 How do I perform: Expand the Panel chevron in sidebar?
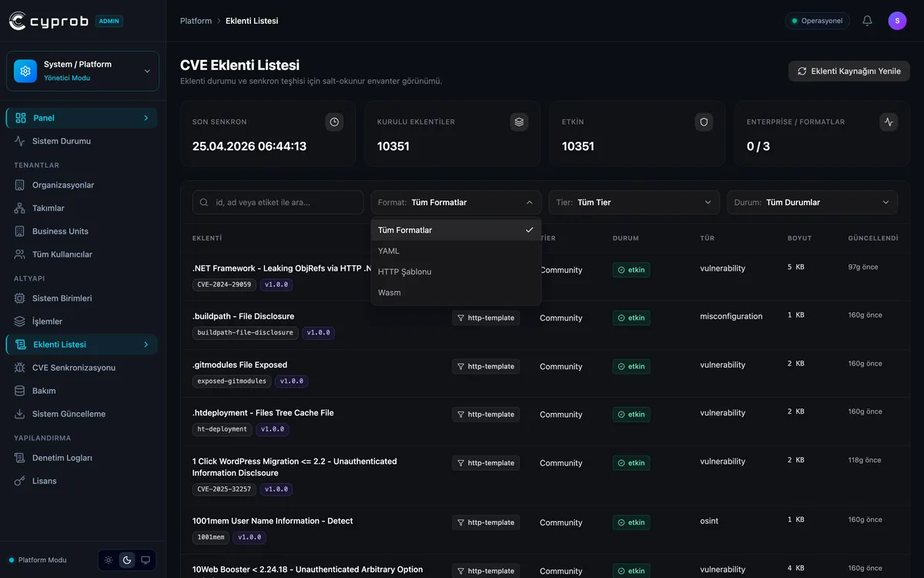click(146, 118)
